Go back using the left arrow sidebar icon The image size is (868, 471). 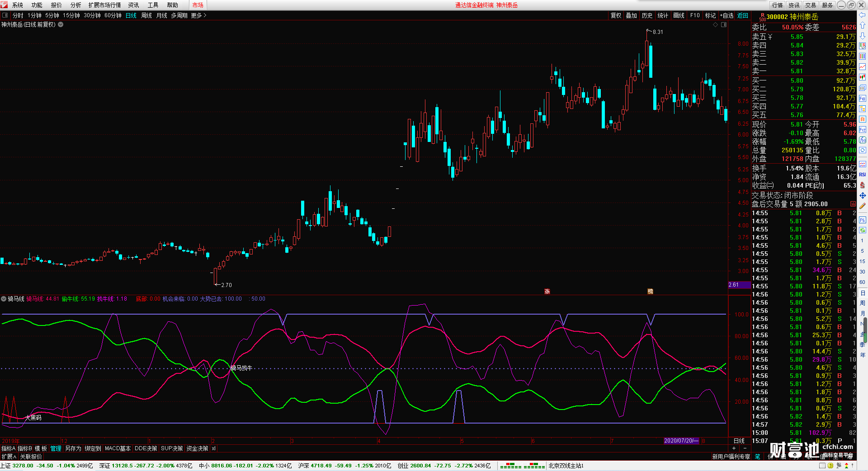click(863, 15)
